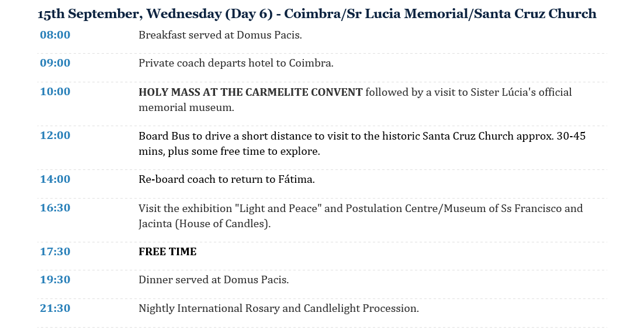The height and width of the screenshot is (330, 644).
Task: Click the 19:30 time label
Action: pos(55,280)
